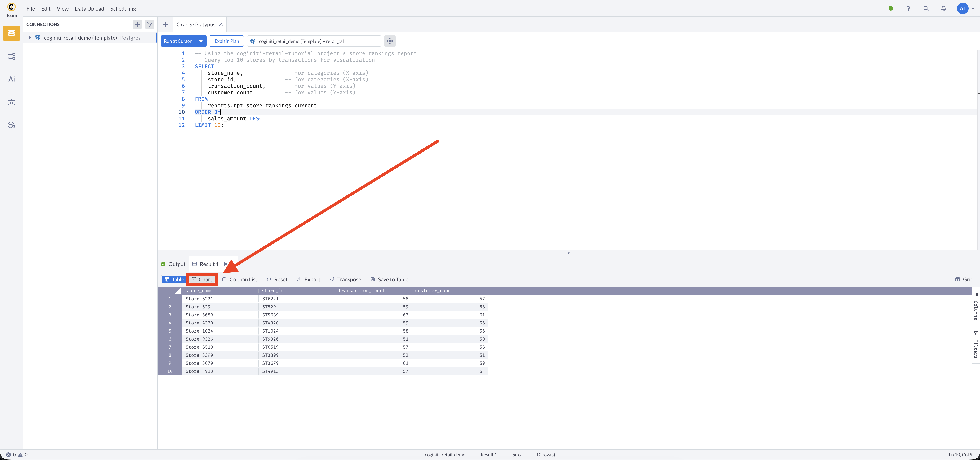
Task: Click Export in results toolbar
Action: click(x=309, y=279)
